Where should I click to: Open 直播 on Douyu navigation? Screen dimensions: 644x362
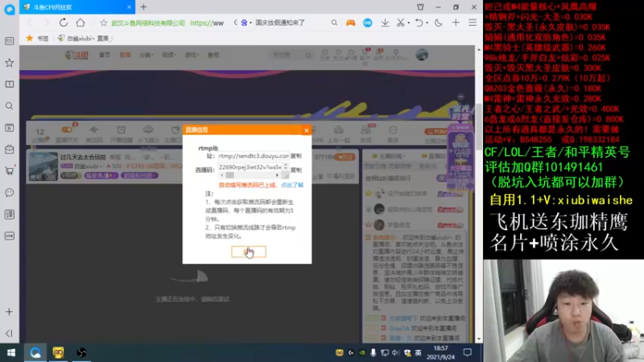[x=125, y=55]
